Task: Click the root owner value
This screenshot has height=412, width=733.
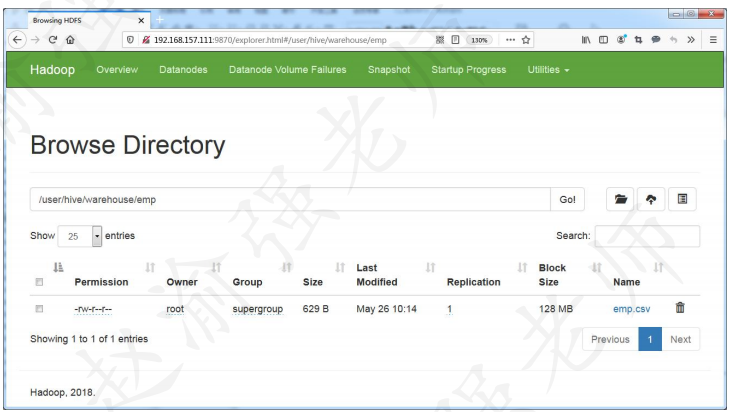Action: (x=175, y=309)
